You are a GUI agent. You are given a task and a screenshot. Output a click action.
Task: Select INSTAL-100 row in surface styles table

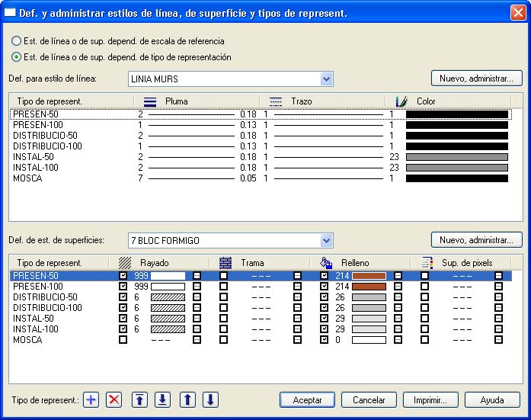click(x=261, y=329)
